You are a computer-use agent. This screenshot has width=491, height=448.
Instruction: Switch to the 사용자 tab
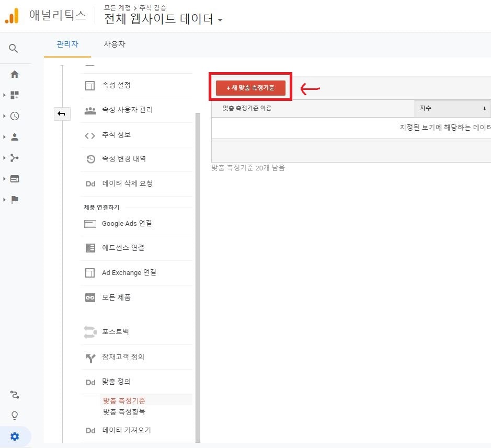(x=115, y=44)
